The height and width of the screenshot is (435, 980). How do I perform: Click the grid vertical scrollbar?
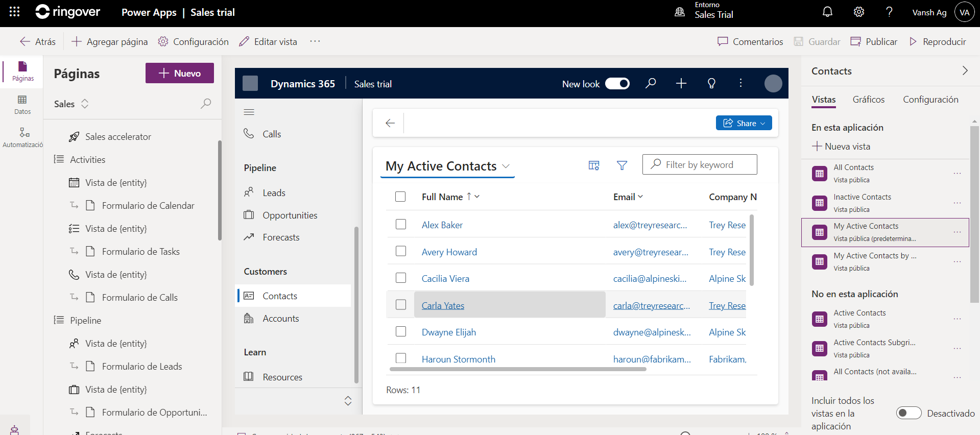coord(752,250)
